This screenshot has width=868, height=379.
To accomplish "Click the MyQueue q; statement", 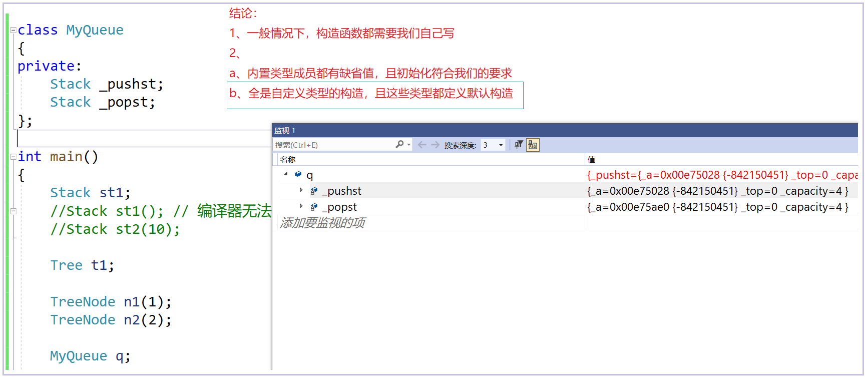I will [90, 356].
